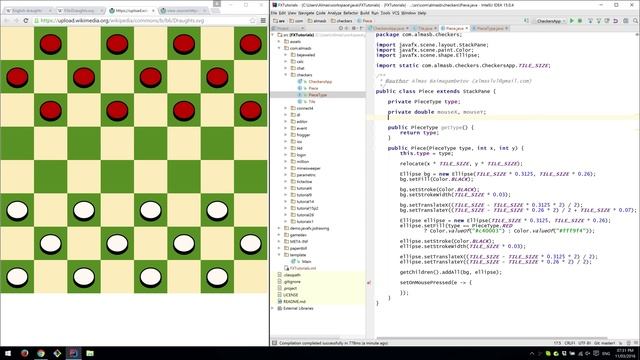Click the hide Project panel icon
Screen dimensions: 640x360
pos(361,28)
